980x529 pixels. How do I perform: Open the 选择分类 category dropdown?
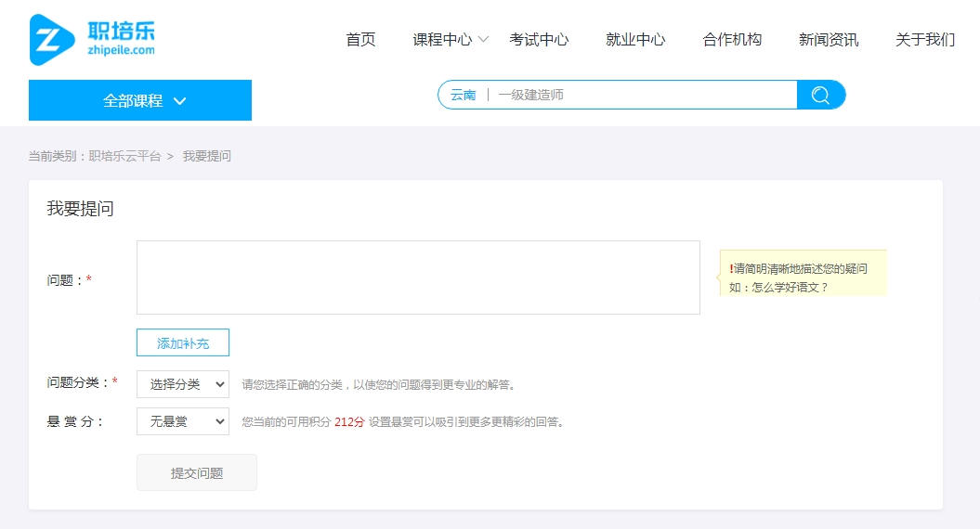click(183, 384)
